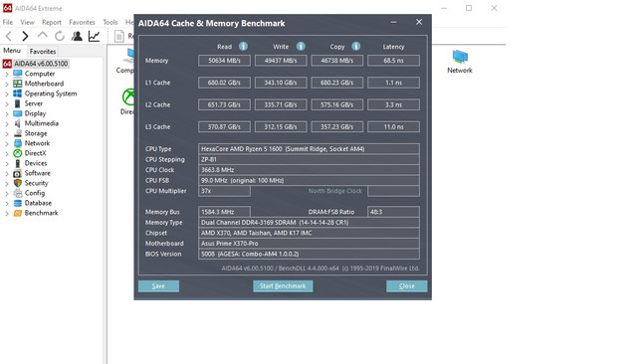Select the Operating System tree icon
Viewport: 637px width, 364px height.
pos(18,93)
